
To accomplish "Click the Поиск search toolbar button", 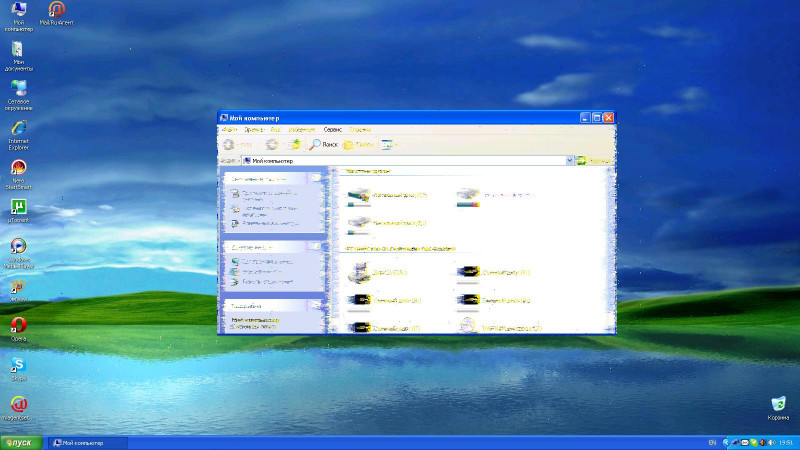I will 323,145.
